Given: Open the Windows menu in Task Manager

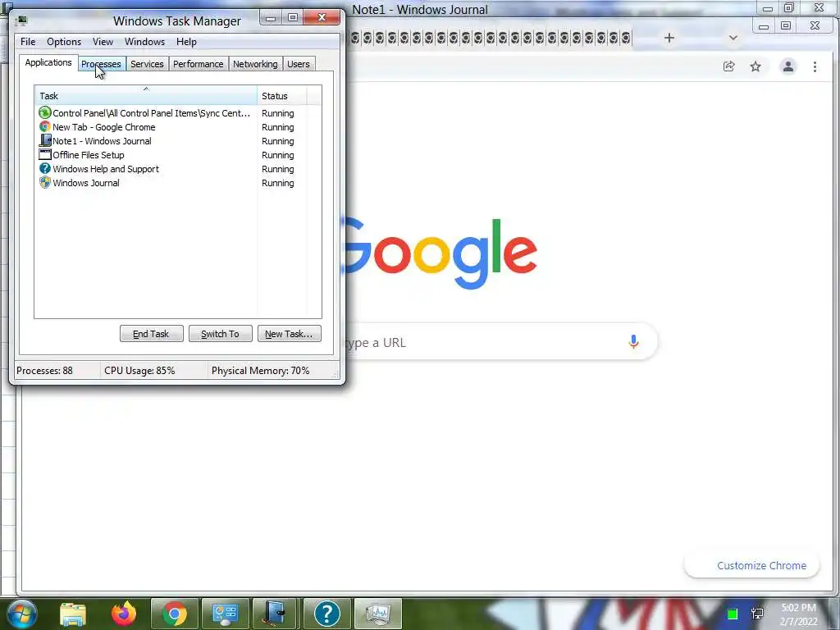Looking at the screenshot, I should [144, 41].
